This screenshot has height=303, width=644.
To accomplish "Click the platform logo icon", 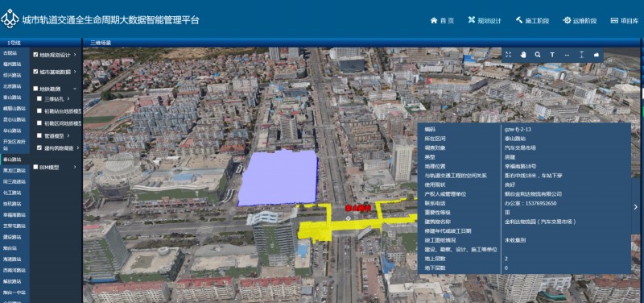I will [x=10, y=19].
